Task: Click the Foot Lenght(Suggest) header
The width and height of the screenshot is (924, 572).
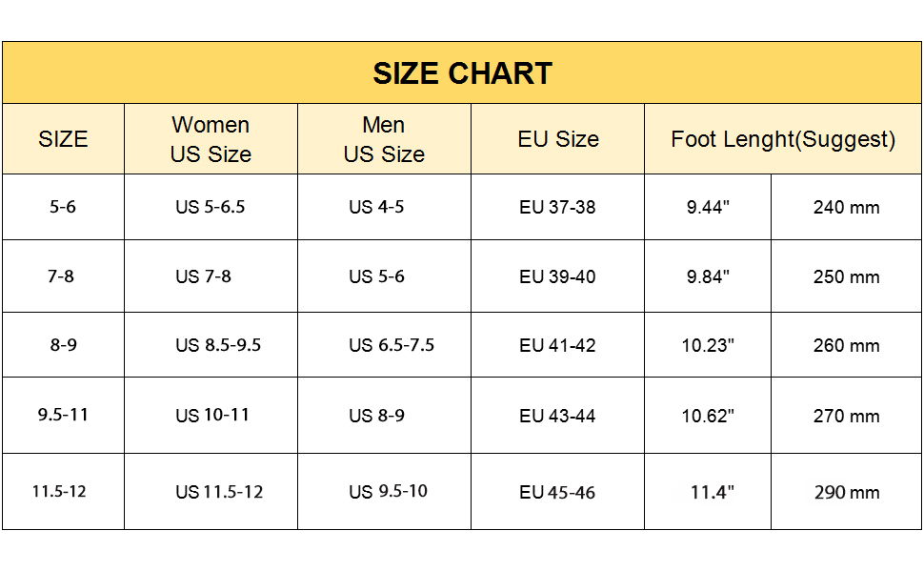Action: 783,139
